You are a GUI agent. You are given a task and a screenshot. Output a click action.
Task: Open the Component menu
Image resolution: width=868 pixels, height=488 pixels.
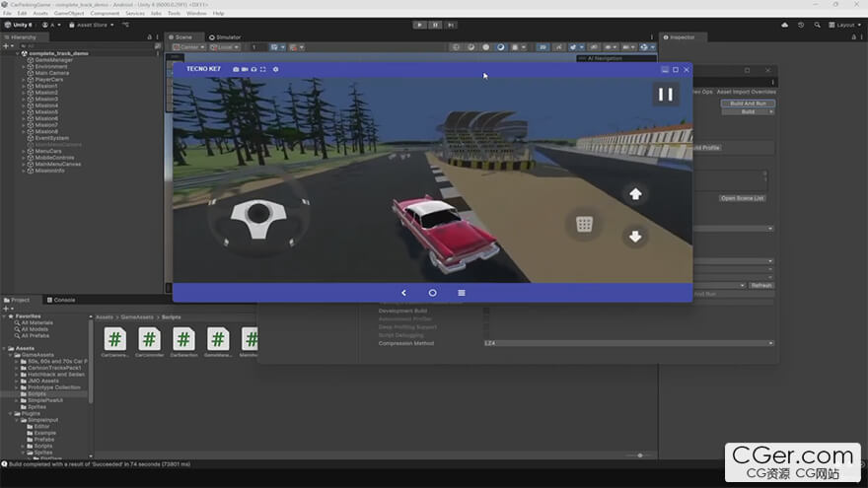(105, 13)
